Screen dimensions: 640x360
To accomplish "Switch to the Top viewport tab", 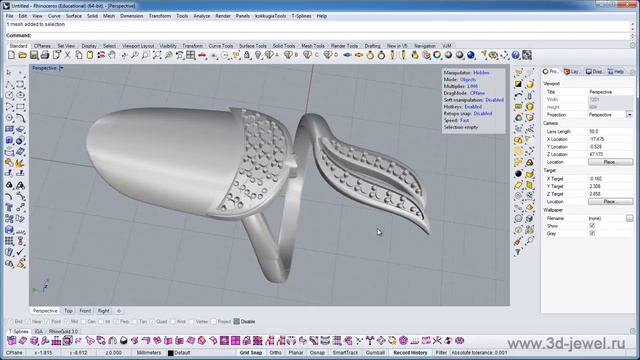I will [68, 311].
